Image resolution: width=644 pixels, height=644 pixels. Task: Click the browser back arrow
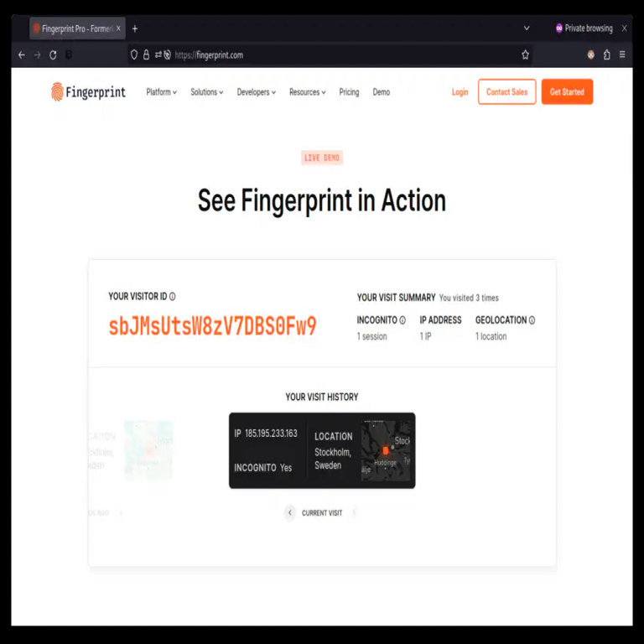click(21, 55)
